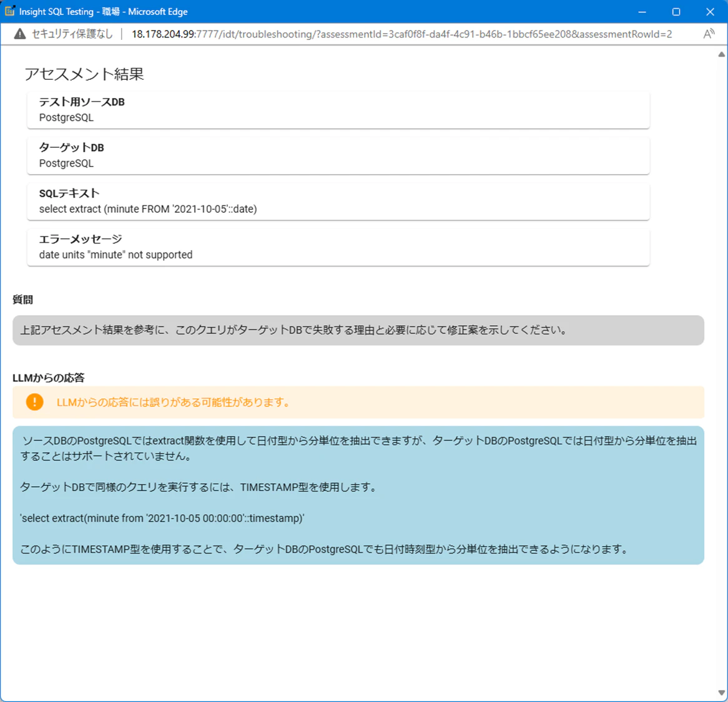The width and height of the screenshot is (728, 702).
Task: Click the LLM応答には誤りがある warning text
Action: click(173, 402)
